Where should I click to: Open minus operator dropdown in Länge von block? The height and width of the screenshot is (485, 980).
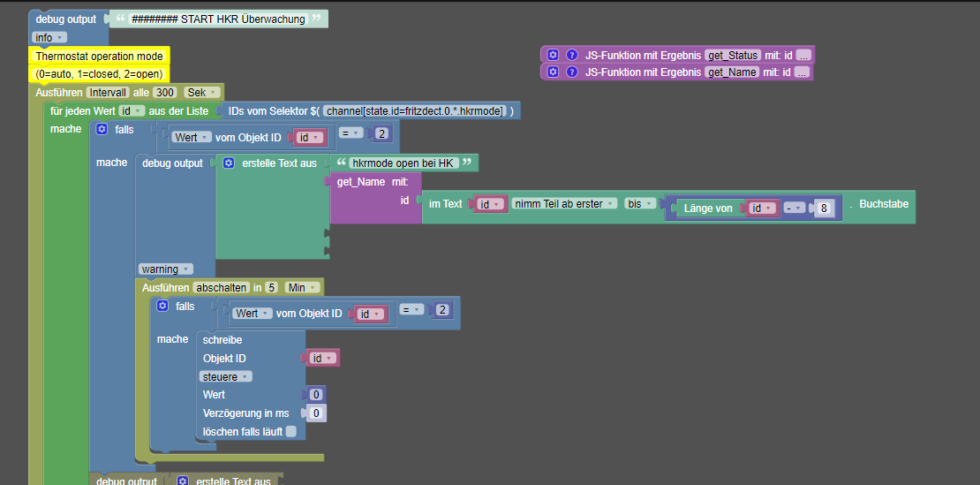coord(794,208)
